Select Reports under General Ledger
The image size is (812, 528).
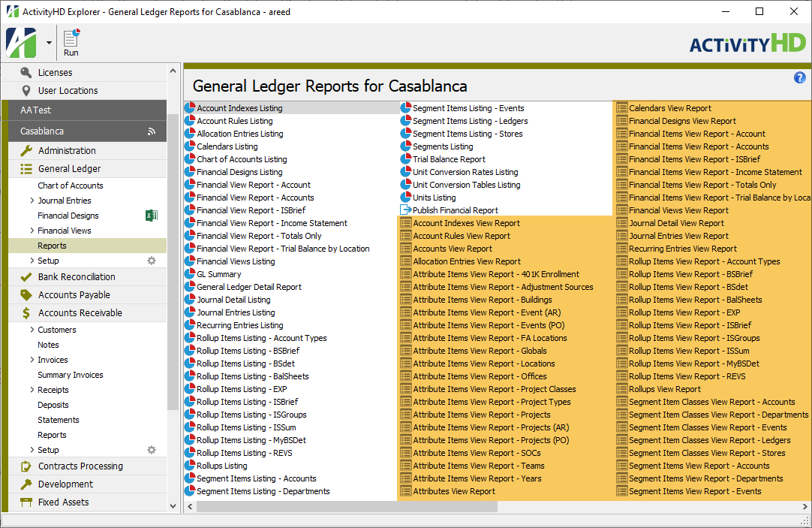tap(88, 246)
